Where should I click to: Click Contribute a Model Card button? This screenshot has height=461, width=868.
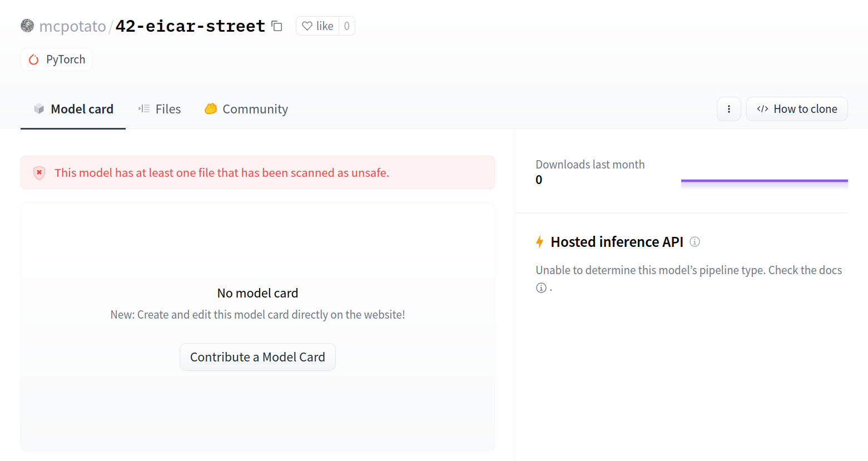pos(257,357)
